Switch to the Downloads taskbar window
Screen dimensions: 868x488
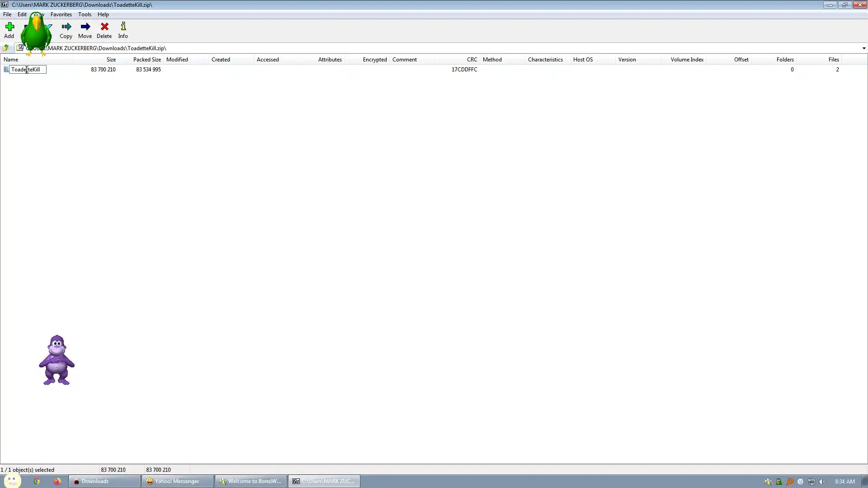104,481
